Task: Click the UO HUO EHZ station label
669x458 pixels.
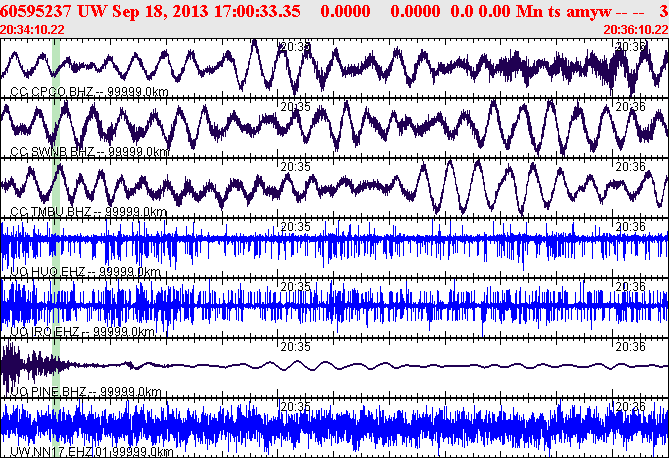Action: (85, 272)
